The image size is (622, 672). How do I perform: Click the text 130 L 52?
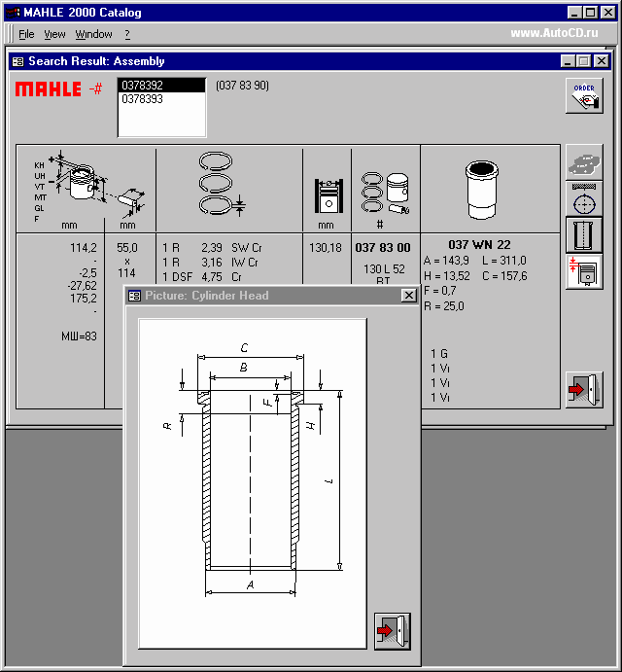point(384,269)
